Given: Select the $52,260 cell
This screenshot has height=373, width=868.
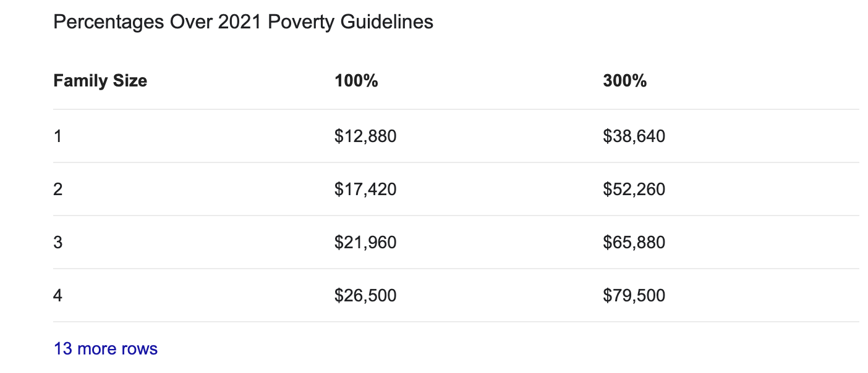Looking at the screenshot, I should [x=634, y=189].
